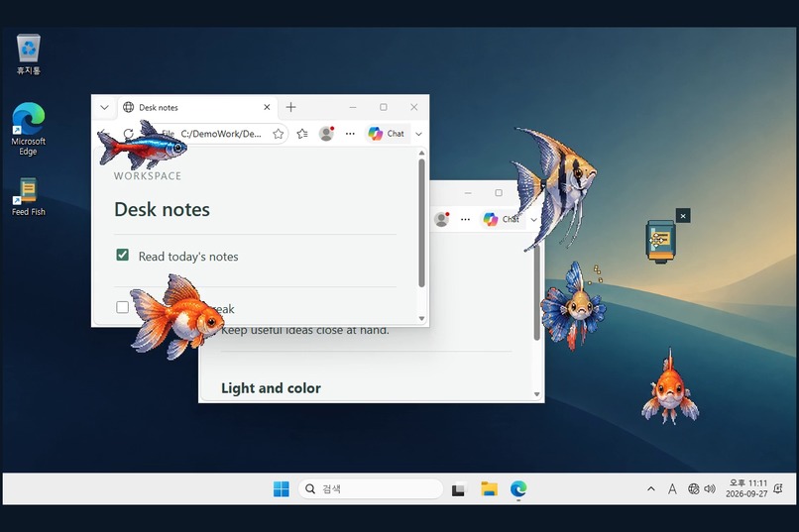Click the Light and color heading

coord(271,388)
